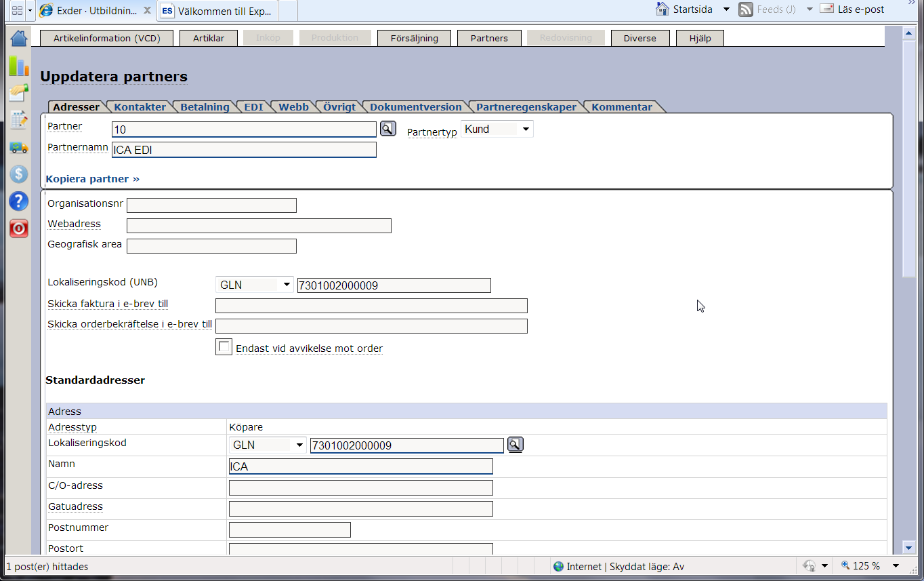Click the C/O-adress input field
This screenshot has height=581, width=924.
click(361, 487)
